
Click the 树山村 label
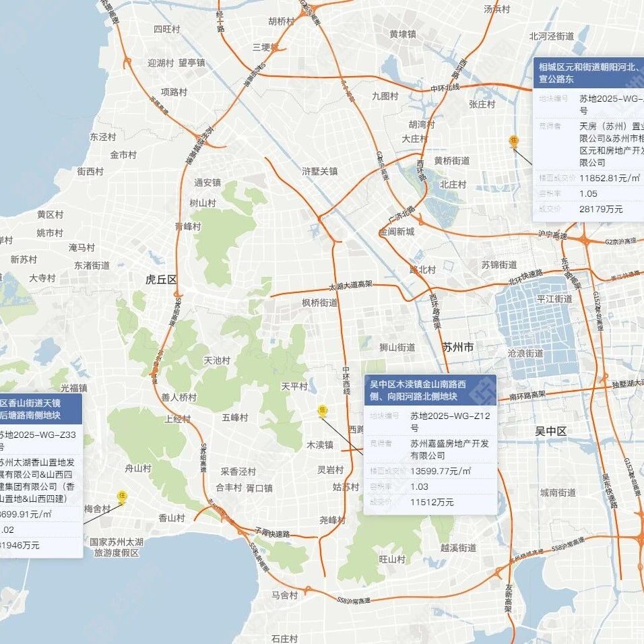click(x=203, y=203)
